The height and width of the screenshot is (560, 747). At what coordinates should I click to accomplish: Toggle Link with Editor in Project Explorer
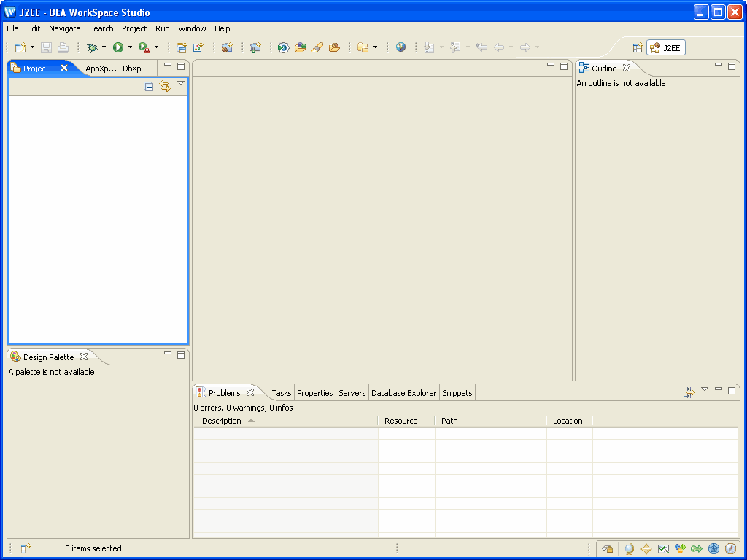[165, 86]
